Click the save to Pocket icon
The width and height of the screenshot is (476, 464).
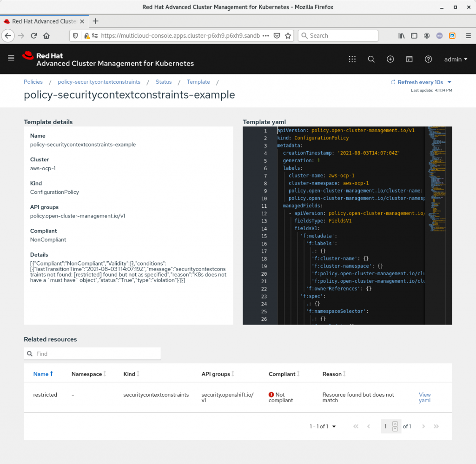[277, 35]
